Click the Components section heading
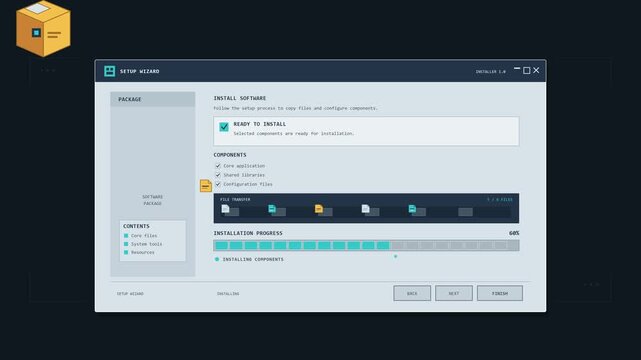This screenshot has width=641, height=360. 230,155
